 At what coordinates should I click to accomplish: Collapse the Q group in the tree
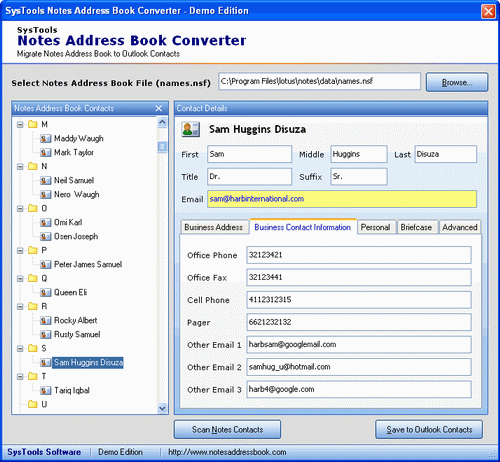[20, 279]
